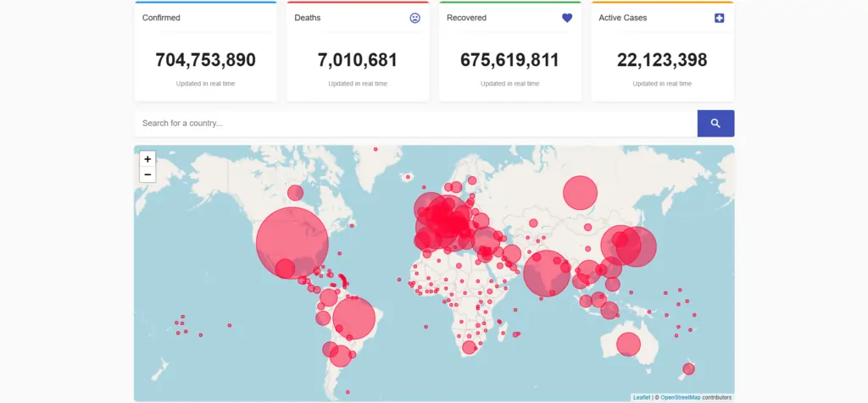Click the Confirmed total 704,753,890
Viewport: 868px width, 403px height.
(205, 60)
